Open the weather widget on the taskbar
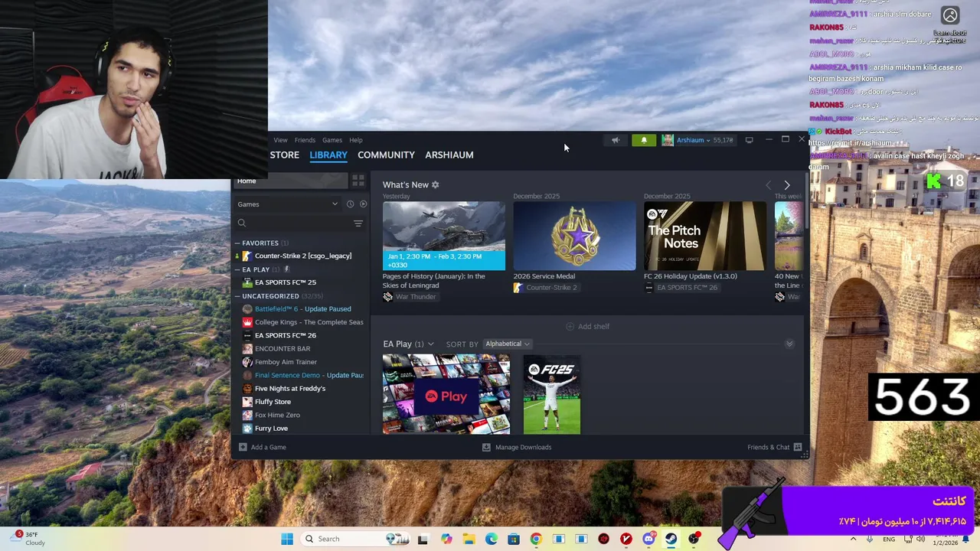Screen dimensions: 980x551 (x=29, y=539)
